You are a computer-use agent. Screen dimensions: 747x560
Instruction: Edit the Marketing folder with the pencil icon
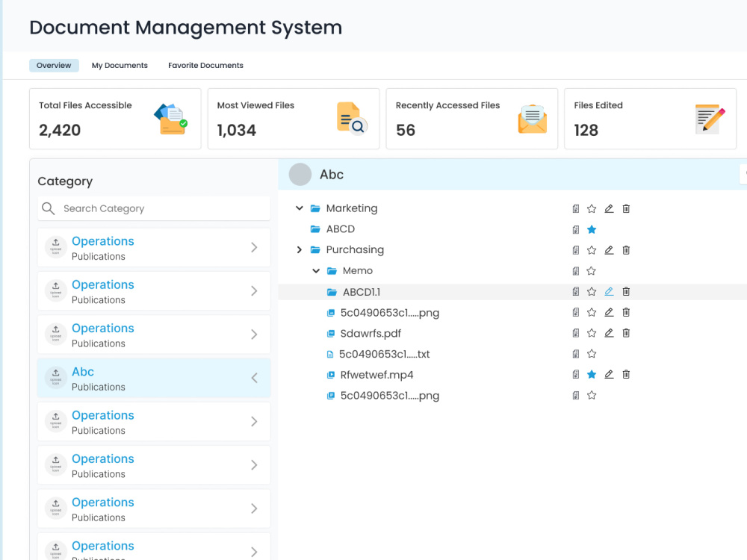coord(609,208)
